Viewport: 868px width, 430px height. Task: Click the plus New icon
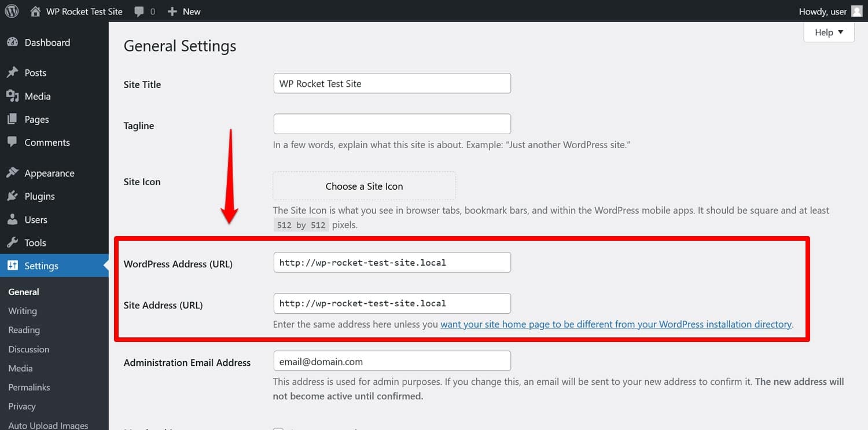172,12
